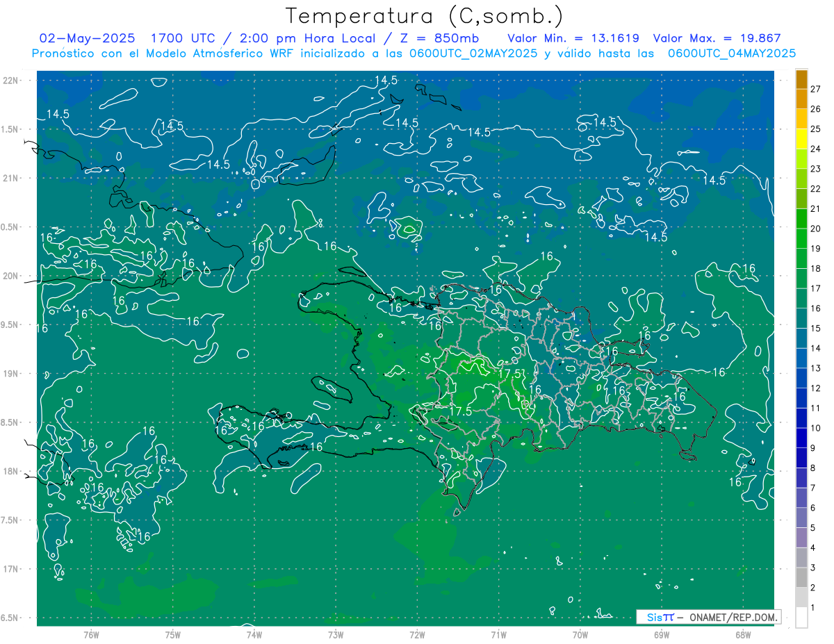This screenshot has width=834, height=644.
Task: Click colorbar scale label "24"
Action: (x=815, y=149)
